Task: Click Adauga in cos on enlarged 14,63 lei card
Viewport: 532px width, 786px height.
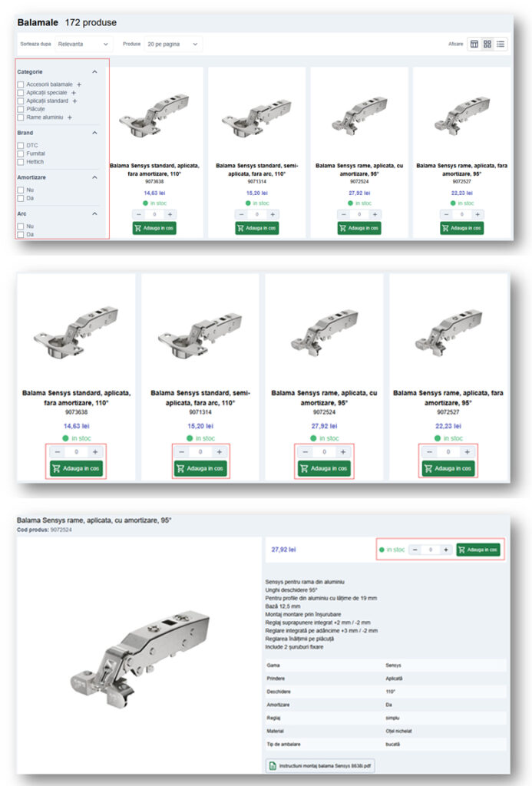Action: 76,468
